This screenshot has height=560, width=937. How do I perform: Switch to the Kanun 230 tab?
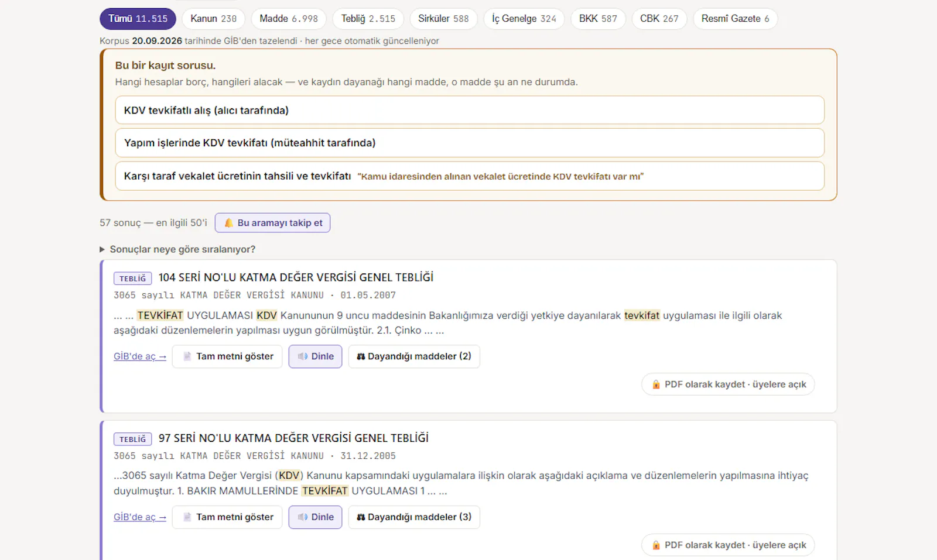tap(213, 19)
